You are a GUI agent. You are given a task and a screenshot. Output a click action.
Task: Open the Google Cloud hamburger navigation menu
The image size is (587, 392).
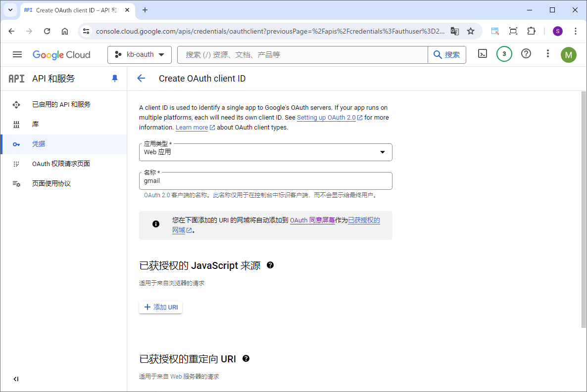tap(17, 54)
